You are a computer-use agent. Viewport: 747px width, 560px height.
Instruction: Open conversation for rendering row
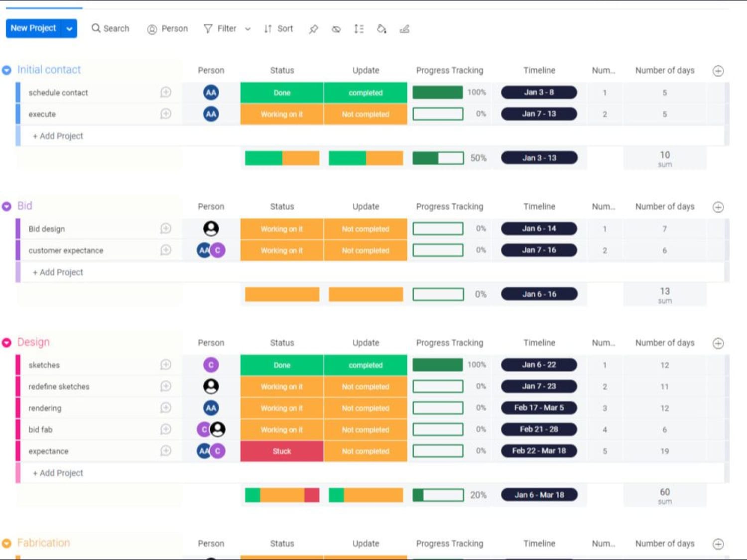pos(166,408)
